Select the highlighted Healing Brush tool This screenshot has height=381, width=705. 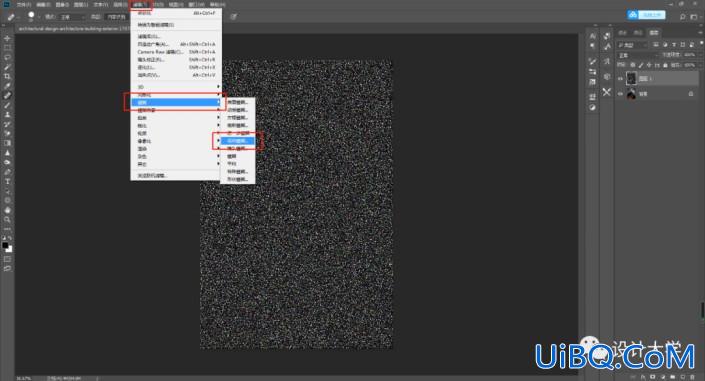coord(7,95)
